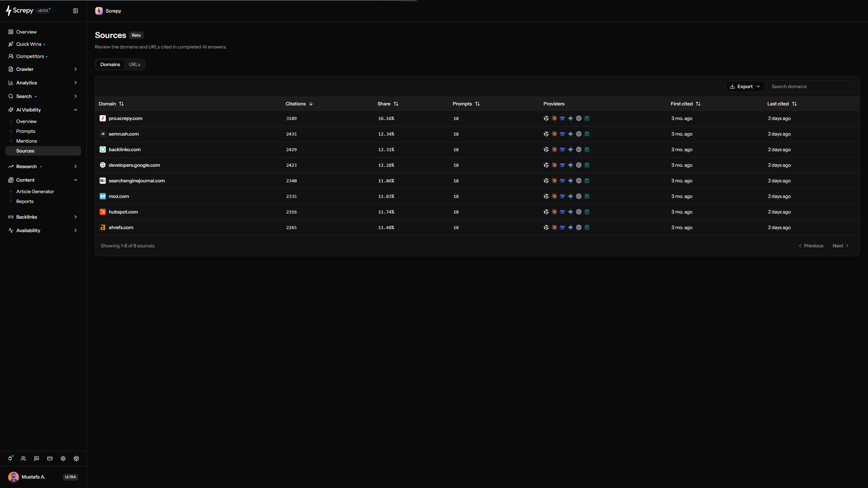Select the Domains tab

(110, 64)
